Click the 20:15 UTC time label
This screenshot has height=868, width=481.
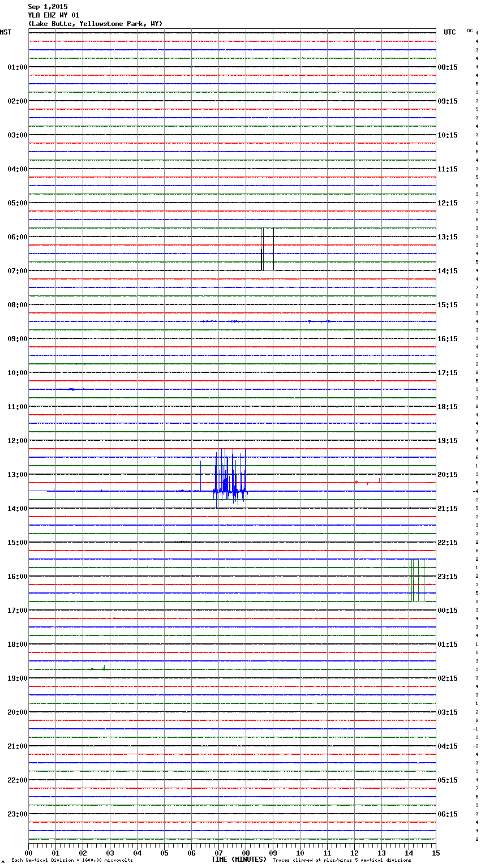(448, 475)
